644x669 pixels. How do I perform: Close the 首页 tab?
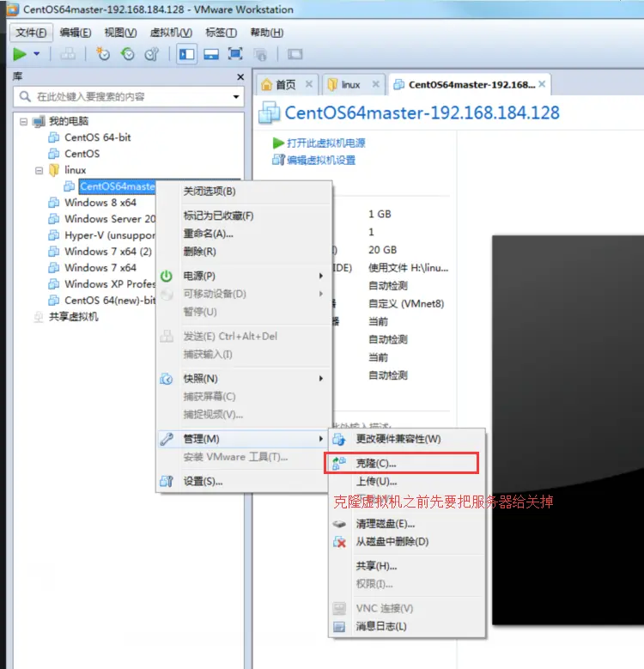(x=309, y=84)
